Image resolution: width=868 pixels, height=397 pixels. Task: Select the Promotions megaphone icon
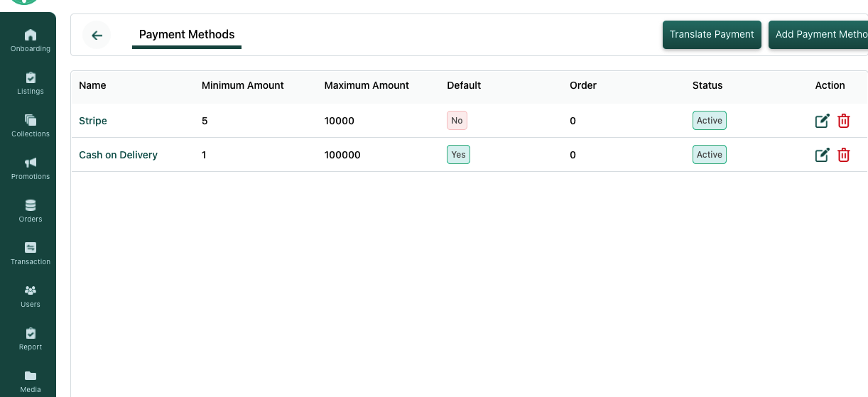(x=30, y=163)
